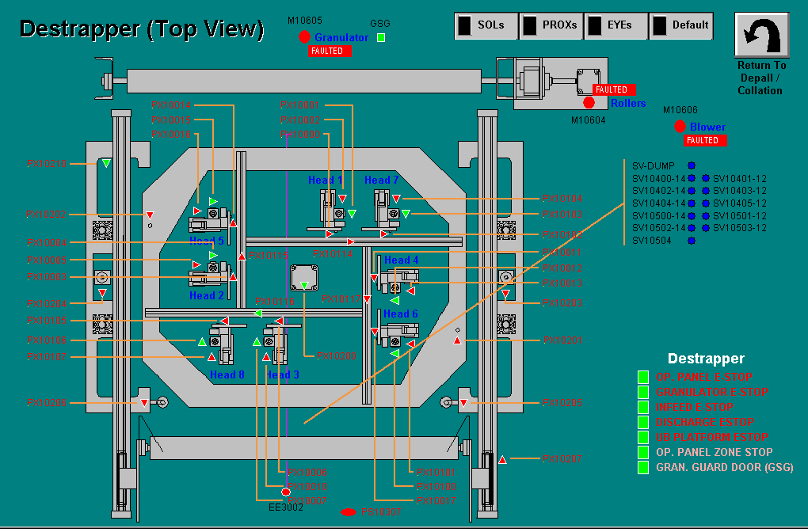
Task: Click the center square motor icon
Action: (x=303, y=279)
